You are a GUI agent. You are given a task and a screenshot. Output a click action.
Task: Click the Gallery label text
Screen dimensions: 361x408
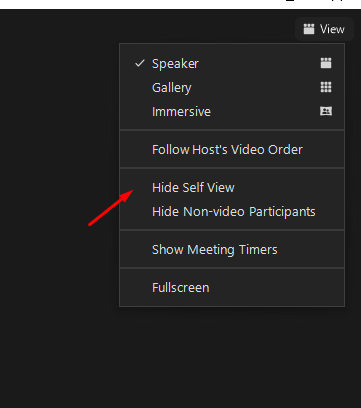172,88
